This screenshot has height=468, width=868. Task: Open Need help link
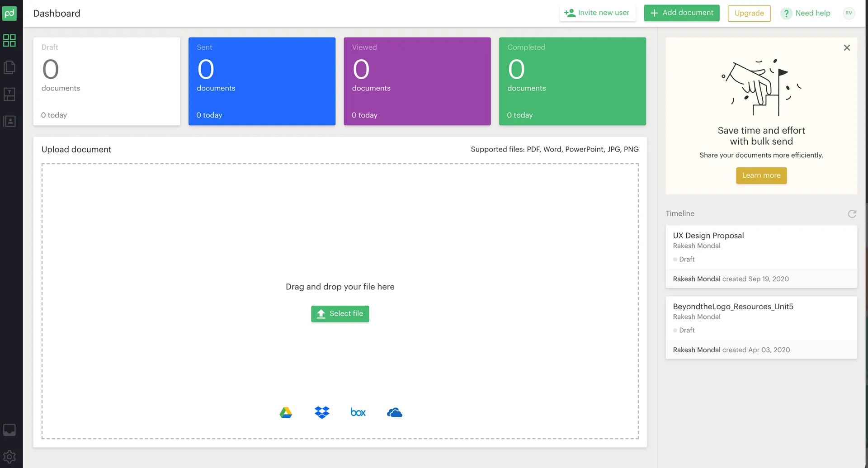(806, 13)
